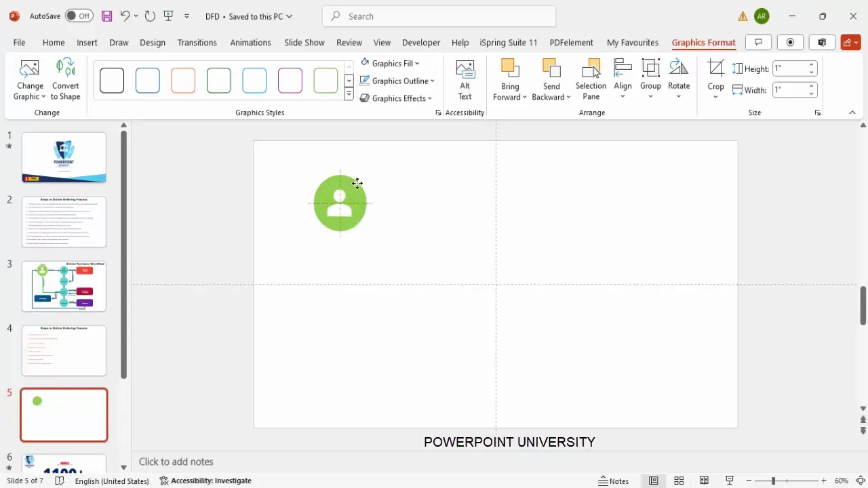Select slide 1 thumbnail
Screen dimensions: 868x488
point(64,157)
